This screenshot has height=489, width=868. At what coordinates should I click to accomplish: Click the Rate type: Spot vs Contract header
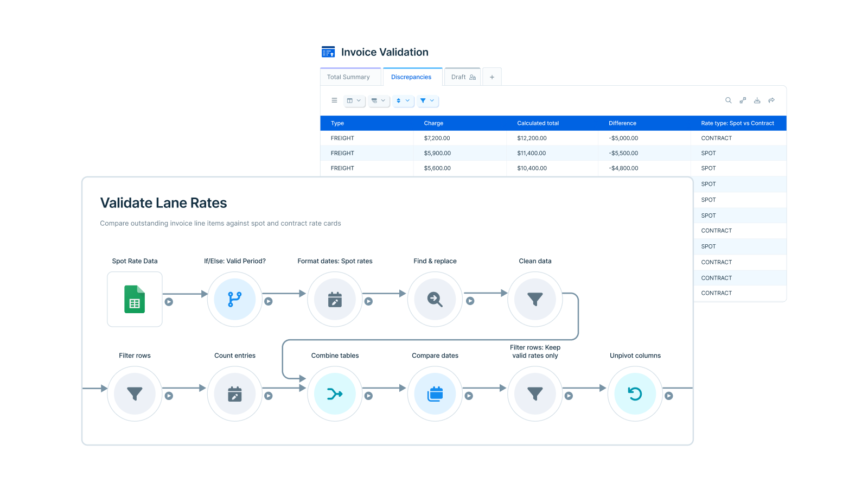pyautogui.click(x=737, y=123)
